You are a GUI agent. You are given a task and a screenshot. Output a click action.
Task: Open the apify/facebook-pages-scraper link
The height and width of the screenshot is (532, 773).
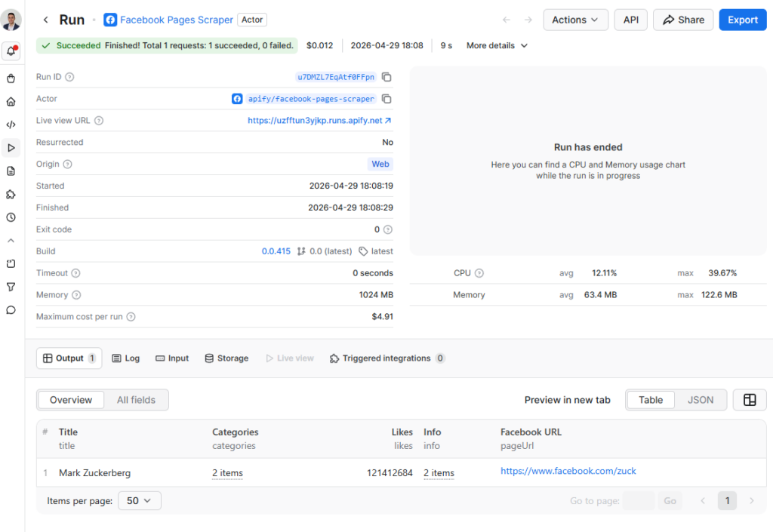[311, 99]
